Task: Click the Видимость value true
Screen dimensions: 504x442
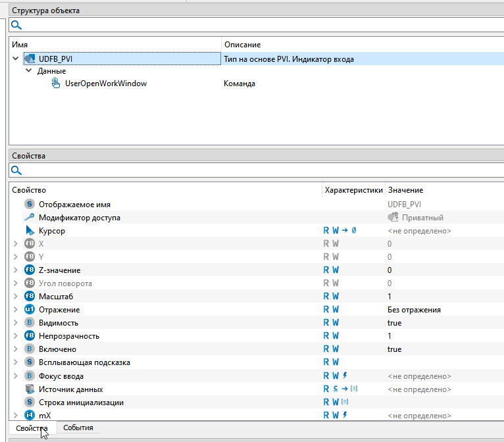Action: [394, 323]
